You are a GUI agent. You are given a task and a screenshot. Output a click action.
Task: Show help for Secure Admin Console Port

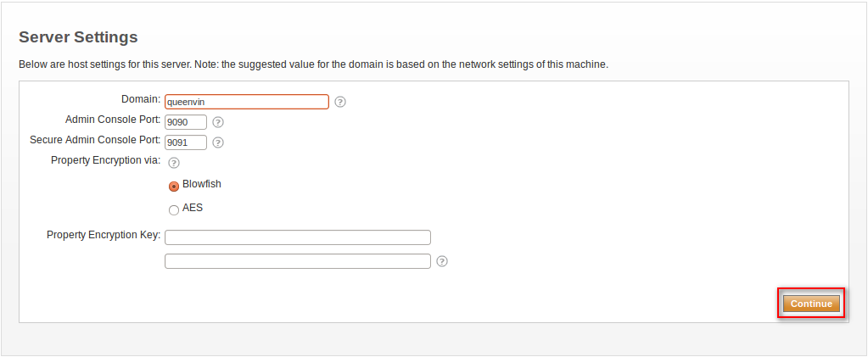pos(218,142)
